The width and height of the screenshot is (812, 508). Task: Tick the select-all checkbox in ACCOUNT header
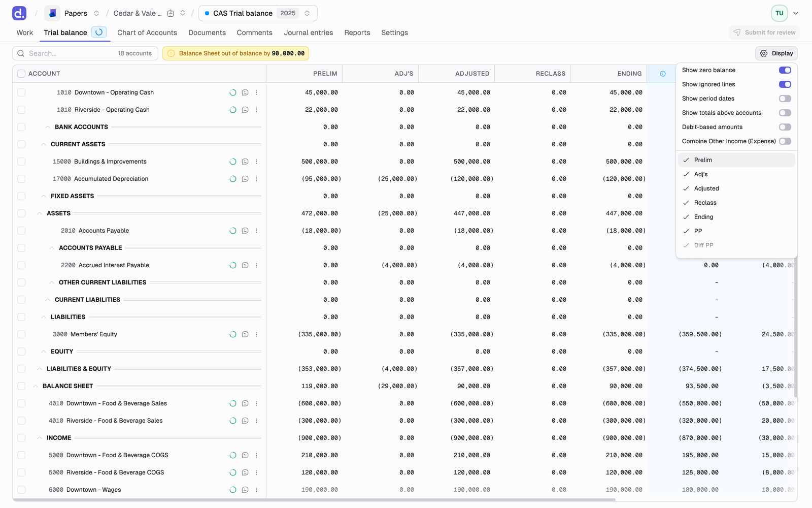click(x=21, y=74)
